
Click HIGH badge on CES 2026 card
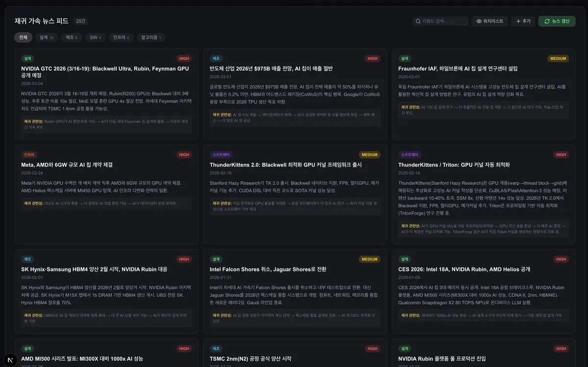coord(561,259)
